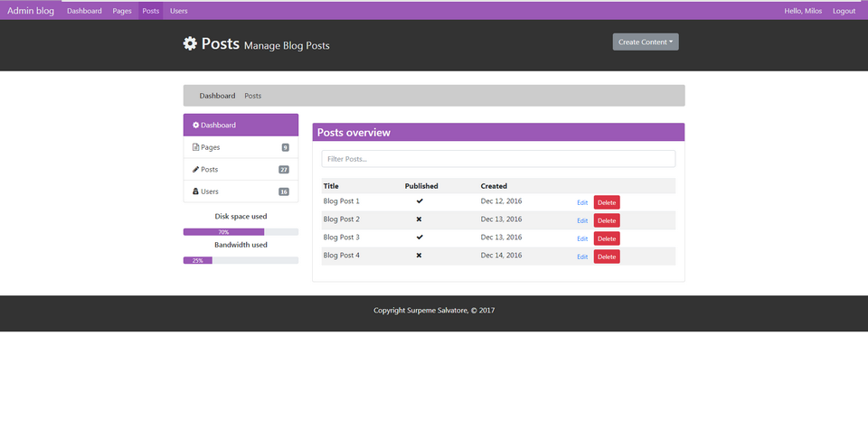Screen dimensions: 868x429
Task: Click the Dec 12, 2016 date cell
Action: (x=501, y=201)
